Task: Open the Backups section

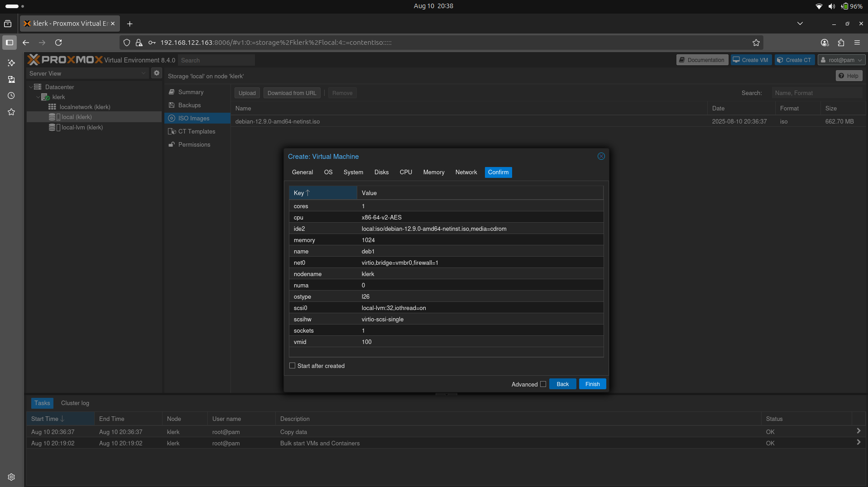Action: point(189,105)
